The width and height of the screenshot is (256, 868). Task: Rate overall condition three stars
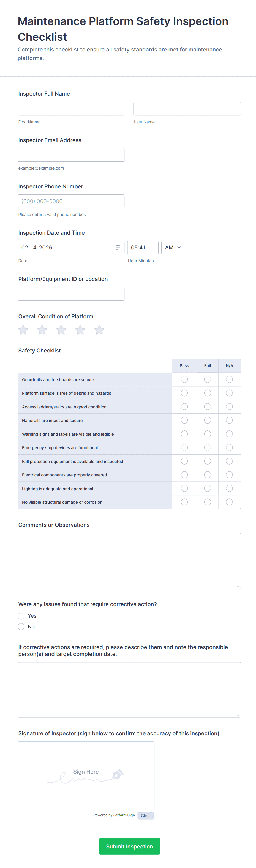[x=61, y=330]
